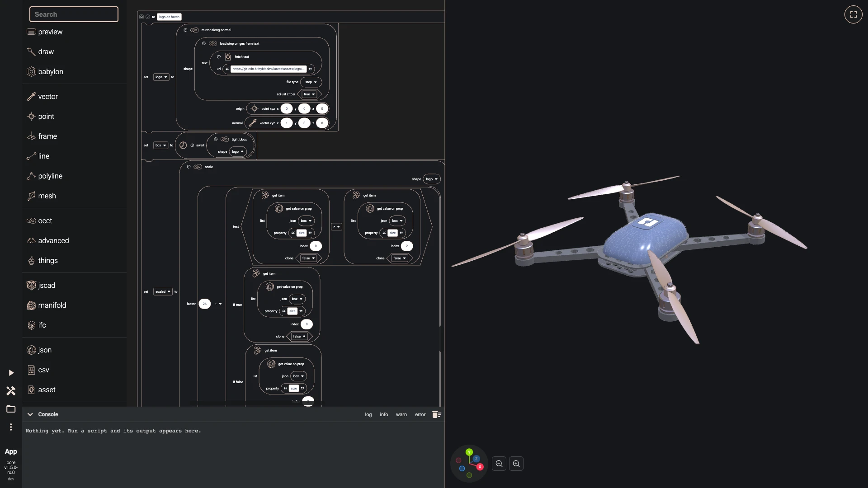This screenshot has width=868, height=488.
Task: Filter console by error
Action: 420,414
